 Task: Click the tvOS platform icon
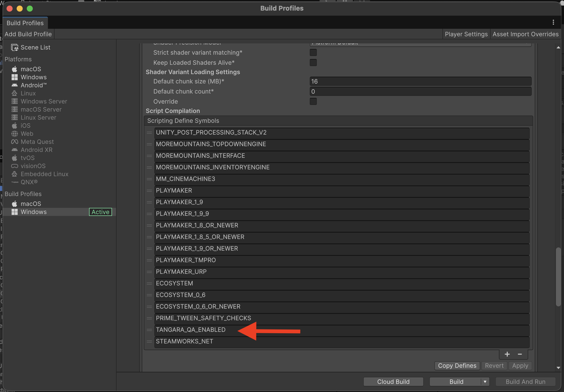click(x=15, y=158)
